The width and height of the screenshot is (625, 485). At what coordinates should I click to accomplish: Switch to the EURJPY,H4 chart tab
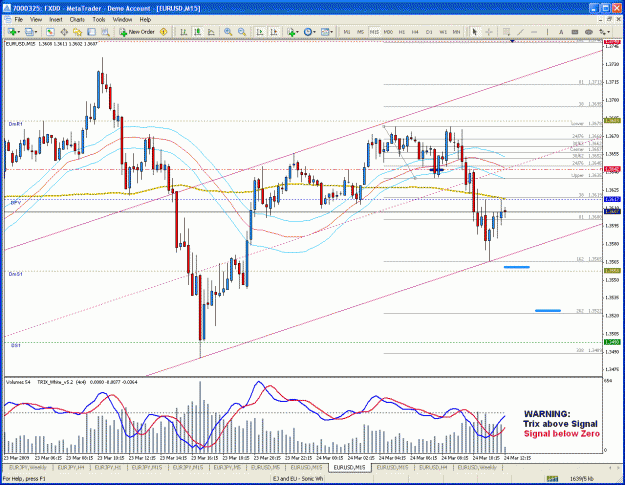71,467
